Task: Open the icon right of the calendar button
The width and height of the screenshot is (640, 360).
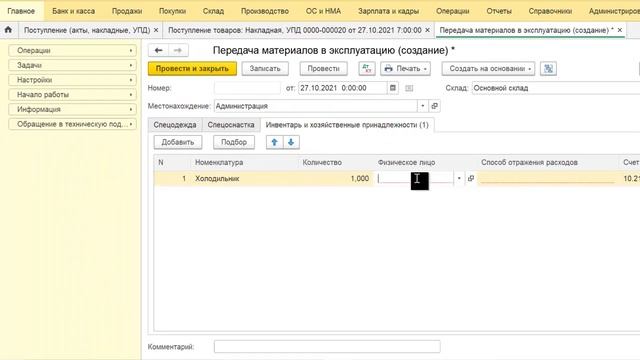Action: tap(409, 88)
